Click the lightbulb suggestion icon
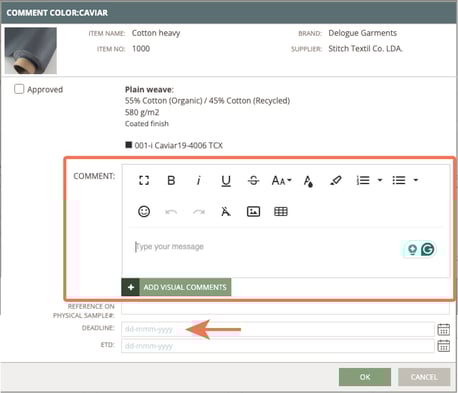Screen dimensions: 458x393 (412, 249)
